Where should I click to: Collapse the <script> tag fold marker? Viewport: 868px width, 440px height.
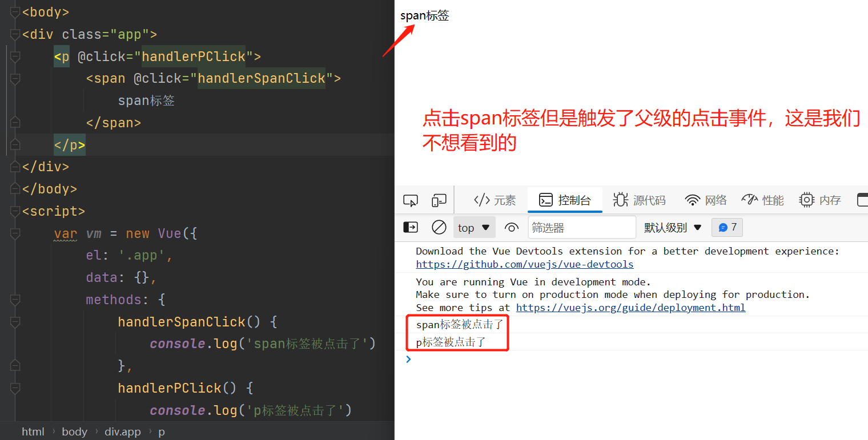[x=15, y=211]
